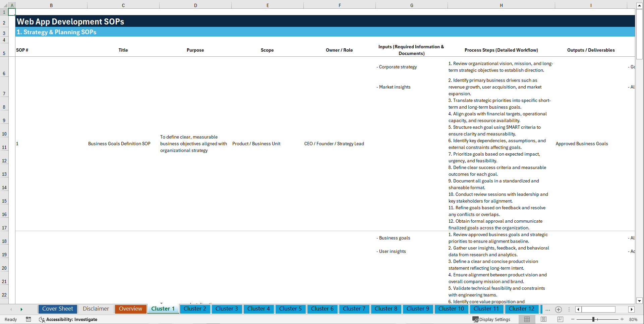
Task: Switch to the Disclaimer sheet
Action: pos(96,309)
